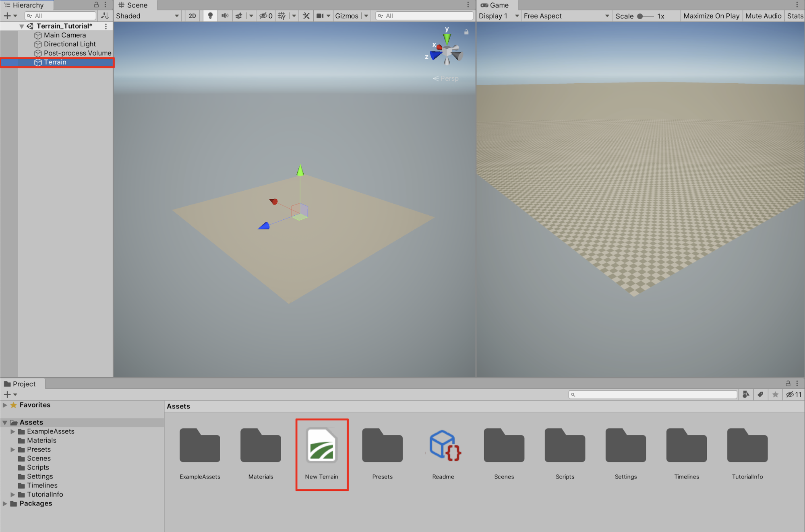Click scene effects skybox icon

239,16
